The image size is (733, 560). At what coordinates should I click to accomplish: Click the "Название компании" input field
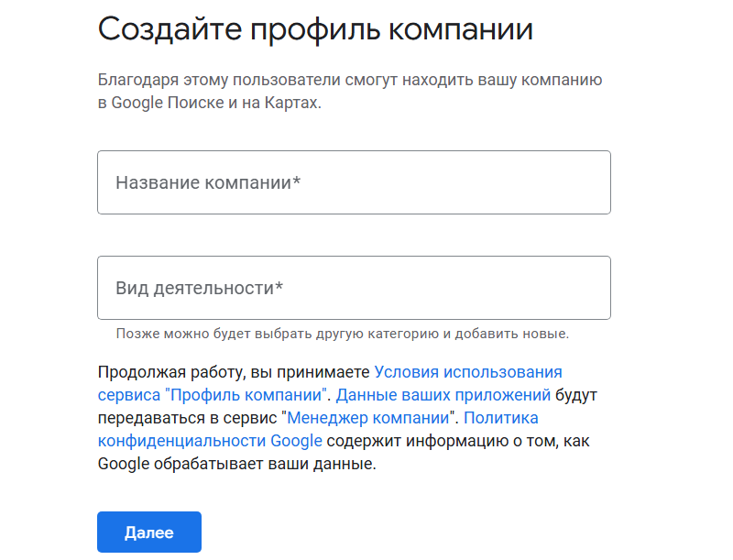click(354, 182)
